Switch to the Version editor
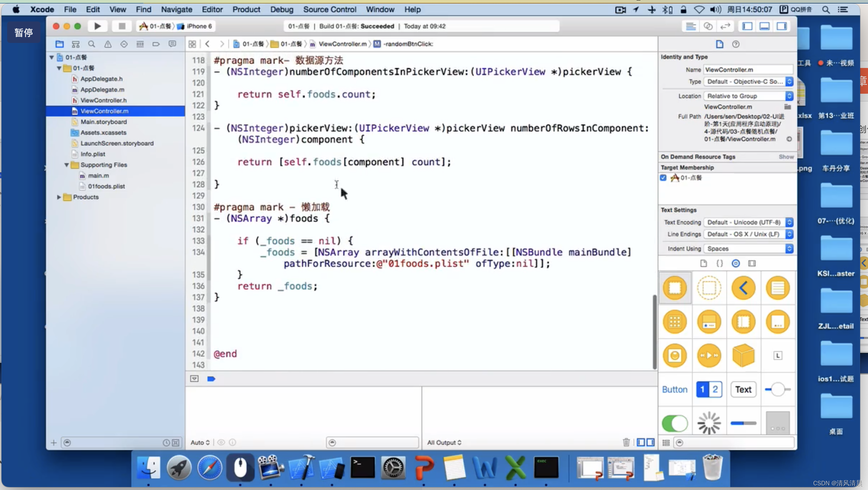 tap(725, 26)
